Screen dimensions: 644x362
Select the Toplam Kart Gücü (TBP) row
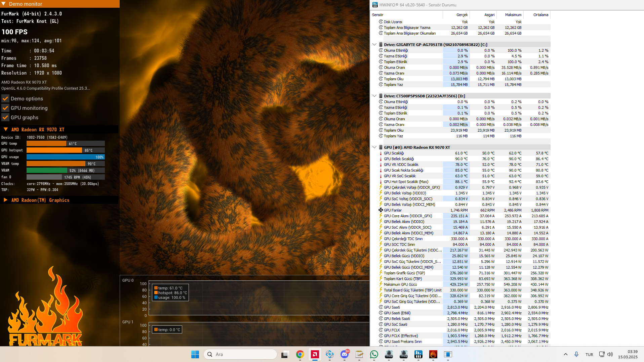(x=460, y=279)
